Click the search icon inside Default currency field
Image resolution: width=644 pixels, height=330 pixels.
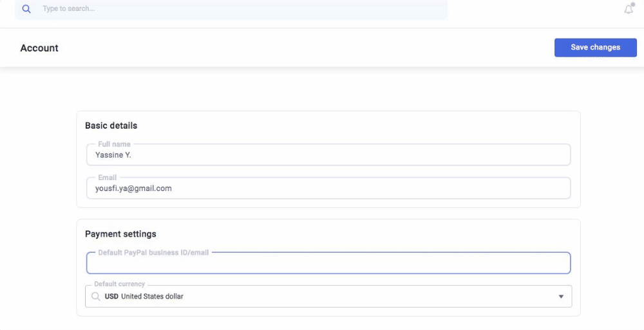point(95,297)
